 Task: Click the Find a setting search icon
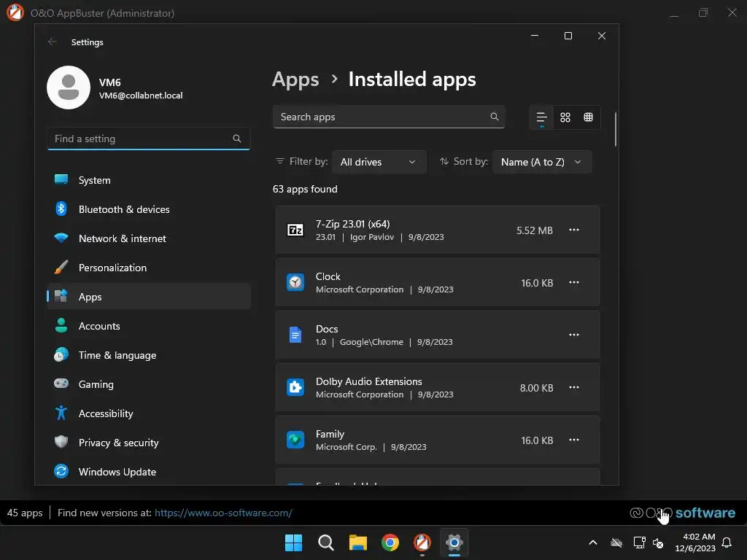click(237, 139)
